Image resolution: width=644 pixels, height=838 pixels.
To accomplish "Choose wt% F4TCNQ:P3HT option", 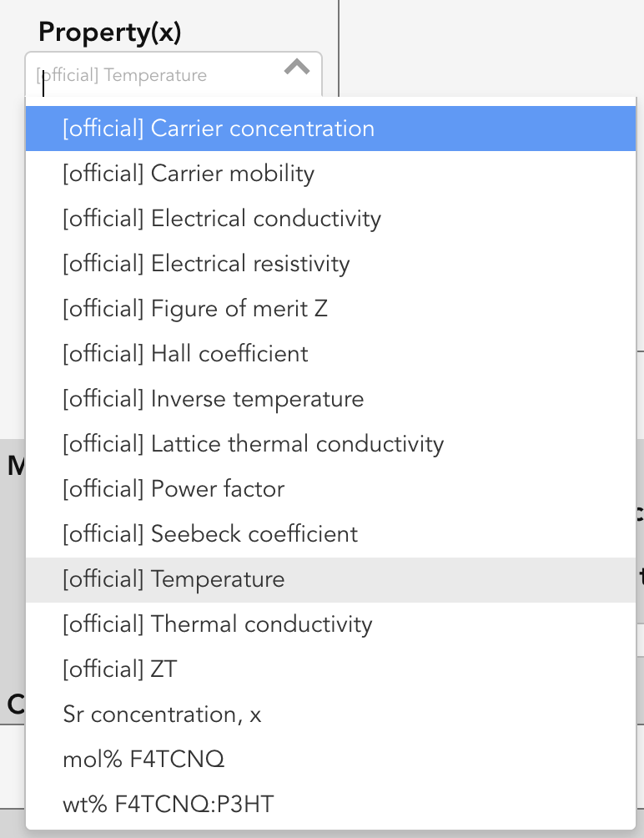I will (x=330, y=805).
